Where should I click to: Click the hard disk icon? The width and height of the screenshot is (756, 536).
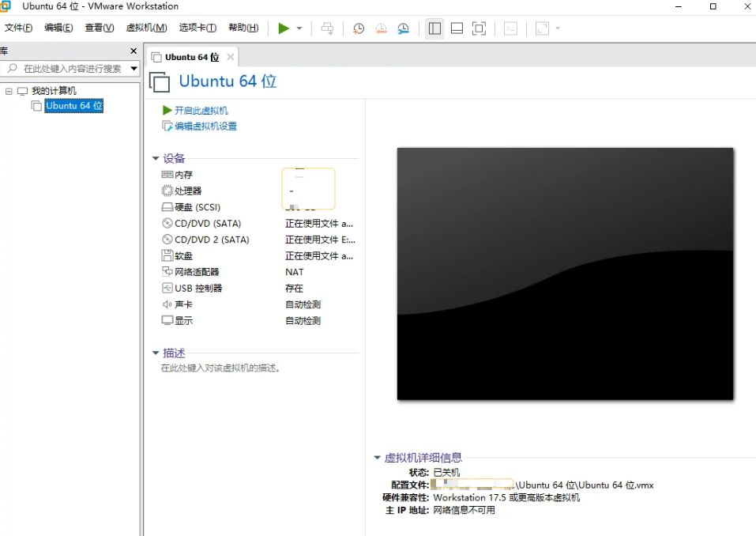point(167,207)
